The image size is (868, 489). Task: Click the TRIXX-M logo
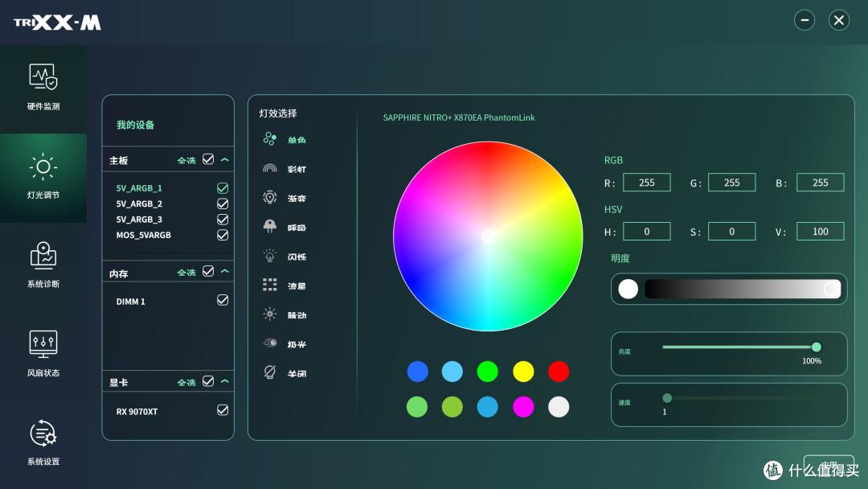(57, 23)
